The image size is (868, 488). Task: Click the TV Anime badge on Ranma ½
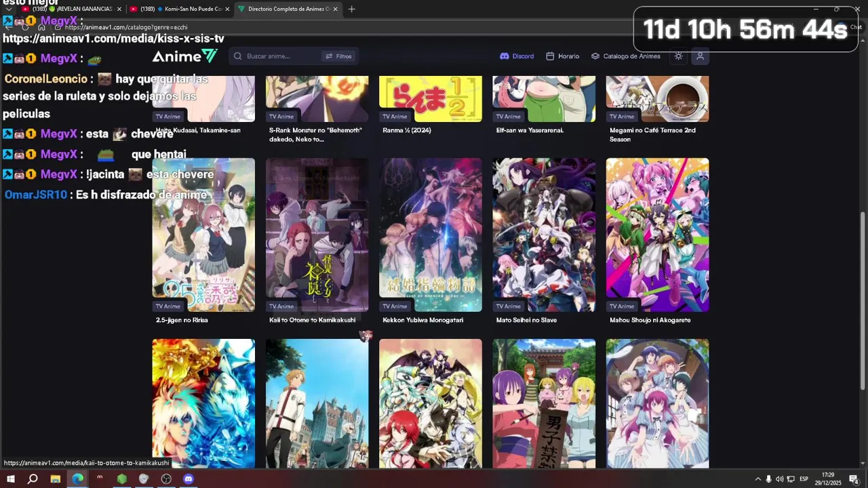[x=395, y=116]
